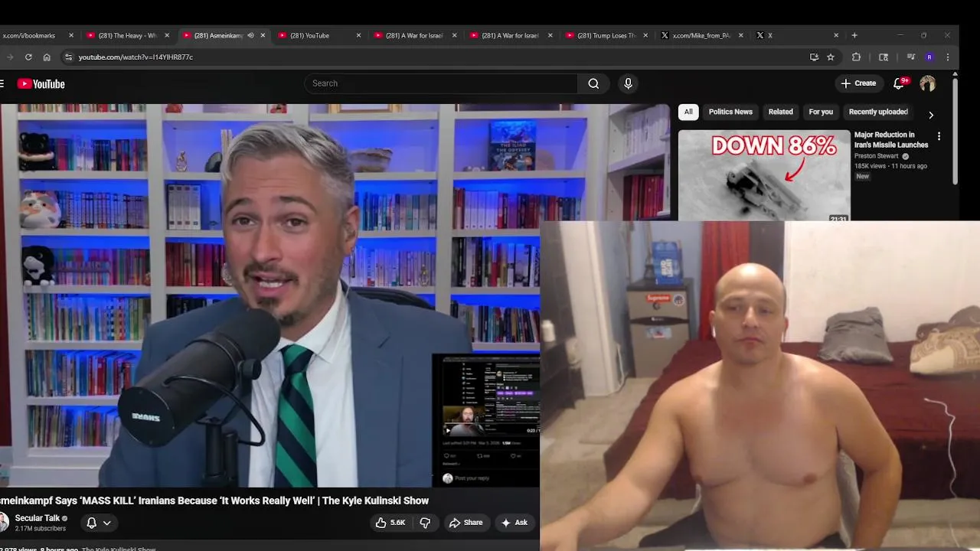980x551 pixels.
Task: Open the search icon beside the extensions button
Action: tap(884, 57)
